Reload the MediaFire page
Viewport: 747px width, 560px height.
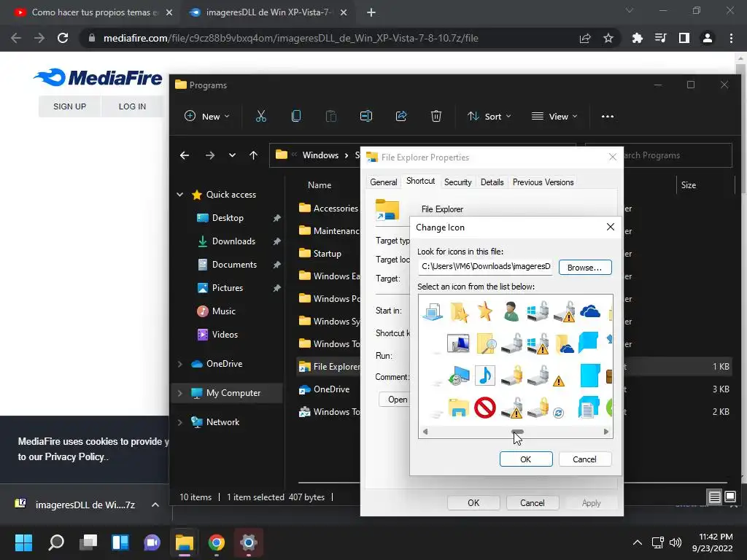63,38
